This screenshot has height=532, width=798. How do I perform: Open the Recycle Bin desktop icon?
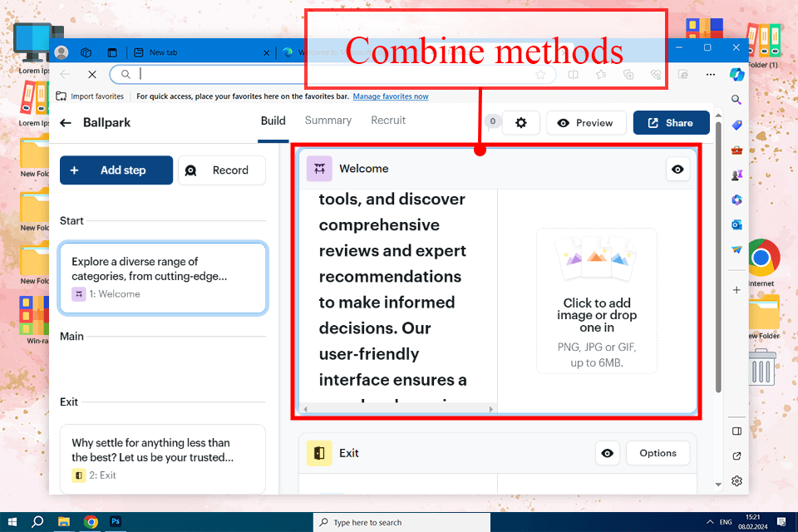tap(762, 367)
